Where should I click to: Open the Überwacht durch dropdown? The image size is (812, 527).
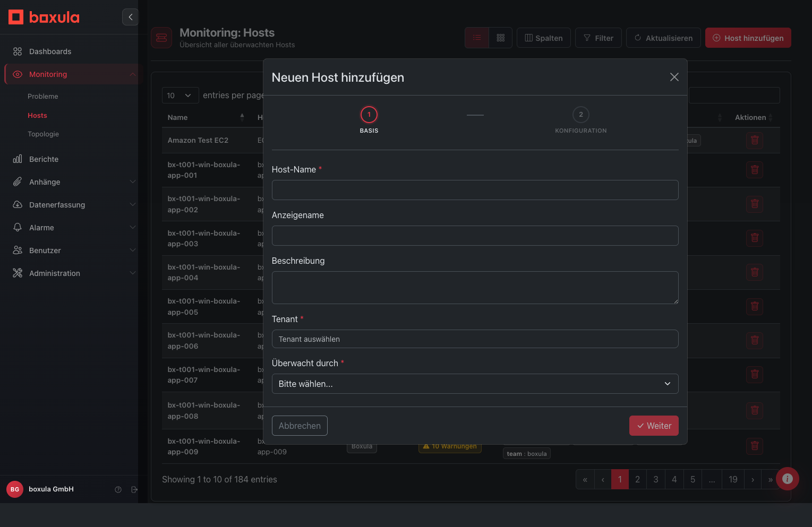pyautogui.click(x=475, y=384)
